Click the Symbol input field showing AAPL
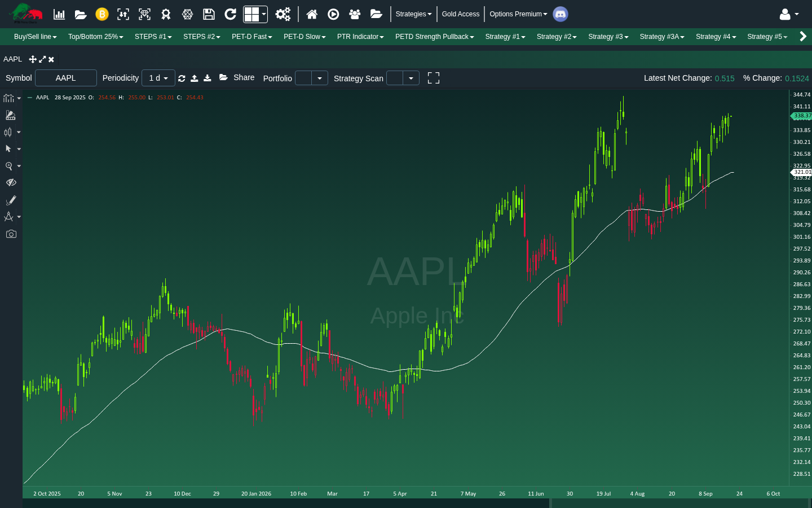 [x=66, y=78]
